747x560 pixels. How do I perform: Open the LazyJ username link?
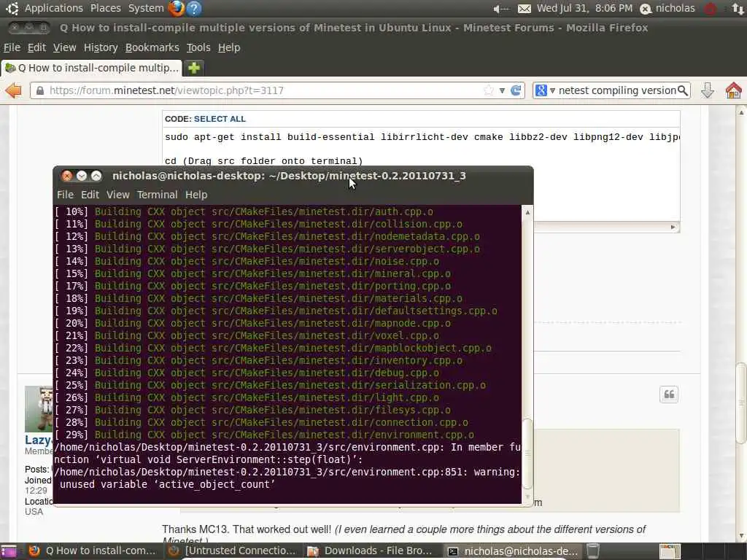pyautogui.click(x=39, y=440)
